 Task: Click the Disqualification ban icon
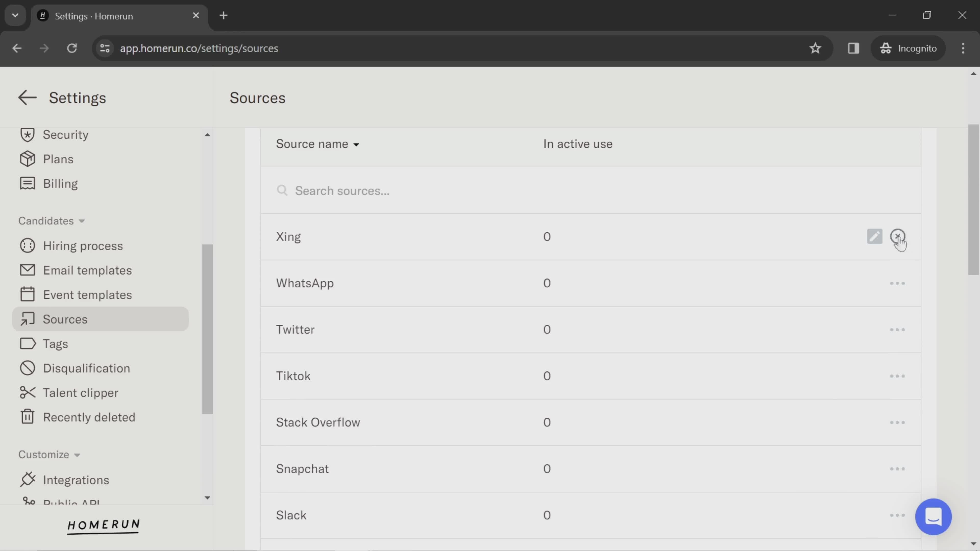pos(27,368)
